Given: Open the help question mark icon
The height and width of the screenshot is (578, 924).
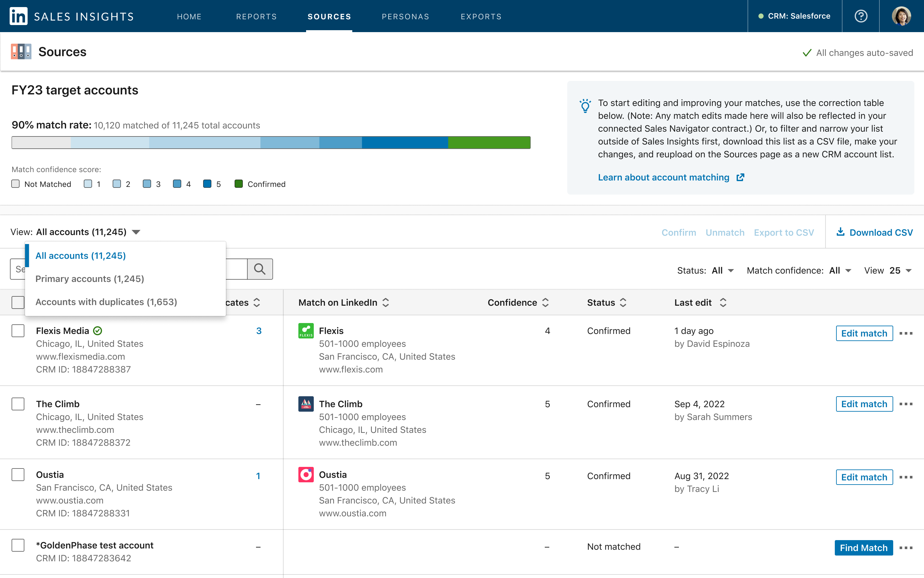Looking at the screenshot, I should (x=860, y=16).
